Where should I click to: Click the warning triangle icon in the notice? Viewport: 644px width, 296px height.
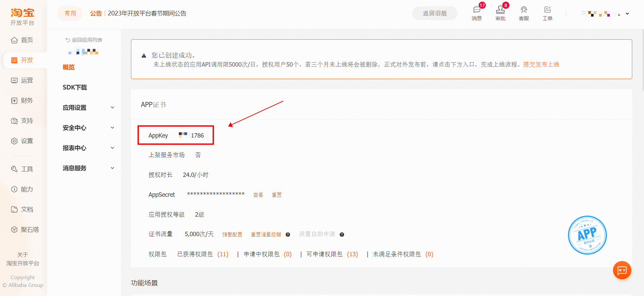(144, 56)
